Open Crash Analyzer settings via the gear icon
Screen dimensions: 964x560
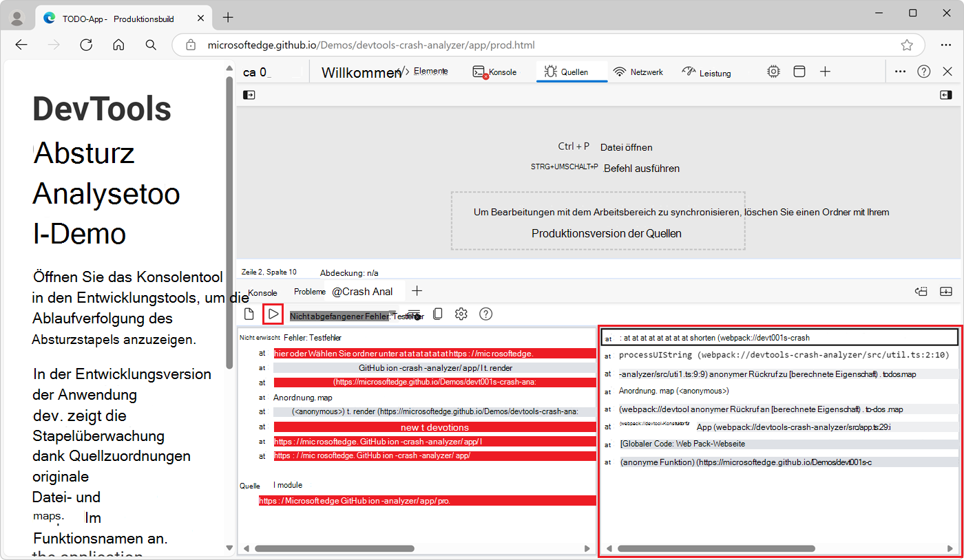click(x=461, y=314)
